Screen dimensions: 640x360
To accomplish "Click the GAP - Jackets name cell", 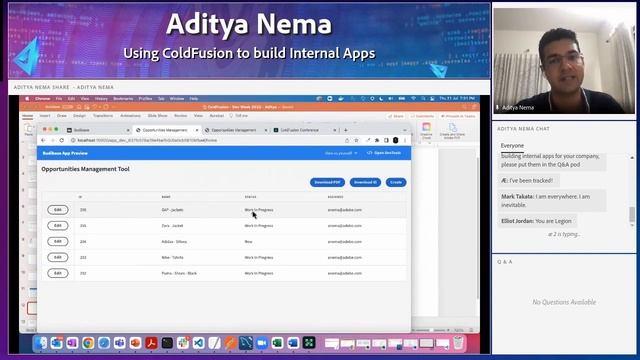I will [172, 210].
